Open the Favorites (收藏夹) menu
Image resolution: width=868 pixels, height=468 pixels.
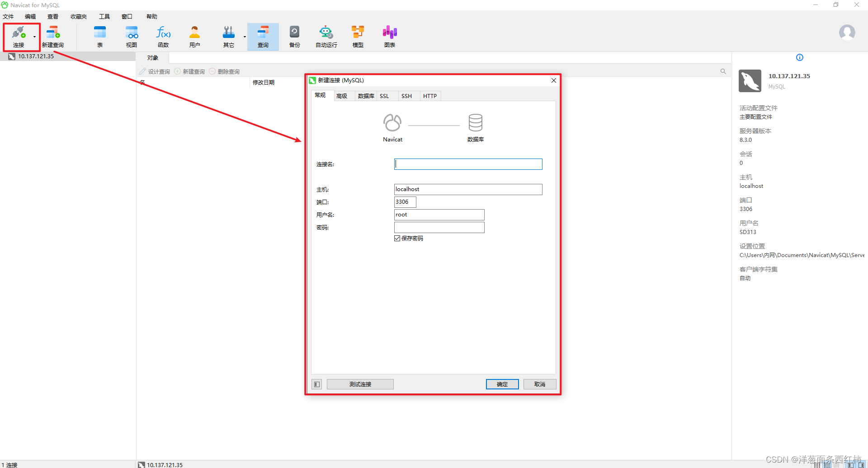[x=79, y=17]
